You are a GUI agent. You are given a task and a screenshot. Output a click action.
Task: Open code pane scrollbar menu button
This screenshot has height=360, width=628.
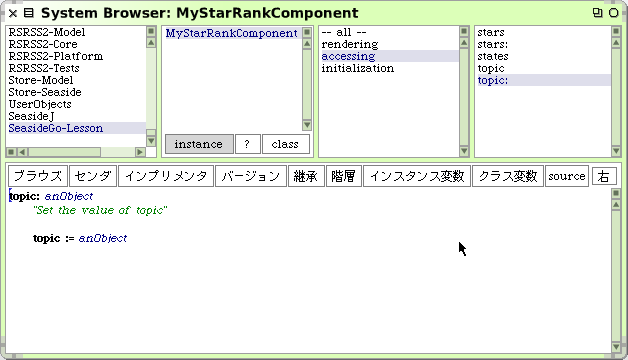616,194
